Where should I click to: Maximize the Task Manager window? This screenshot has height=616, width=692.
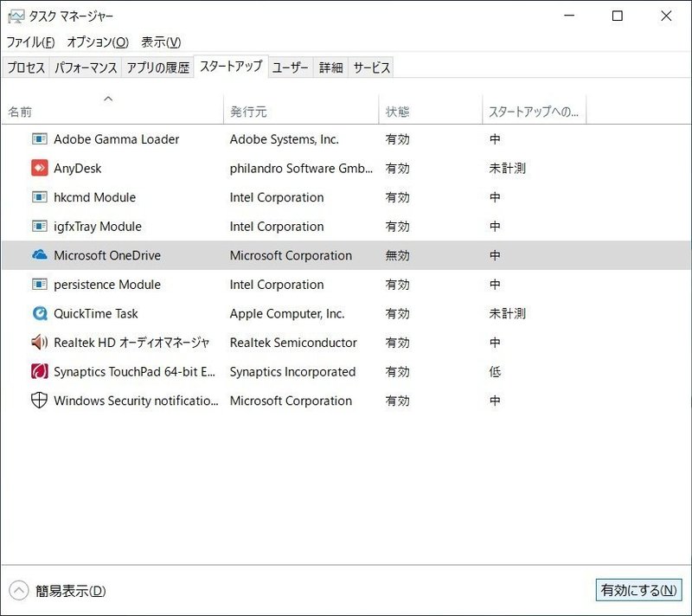(x=618, y=16)
